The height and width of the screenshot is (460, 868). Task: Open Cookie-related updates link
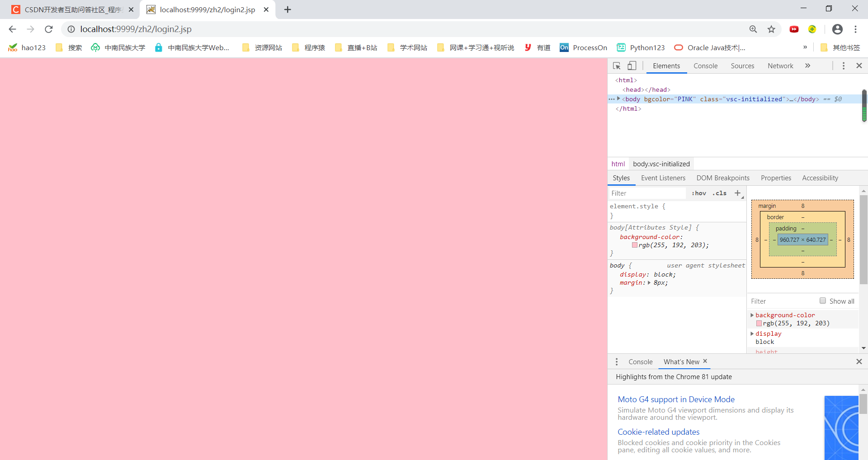[x=659, y=432]
